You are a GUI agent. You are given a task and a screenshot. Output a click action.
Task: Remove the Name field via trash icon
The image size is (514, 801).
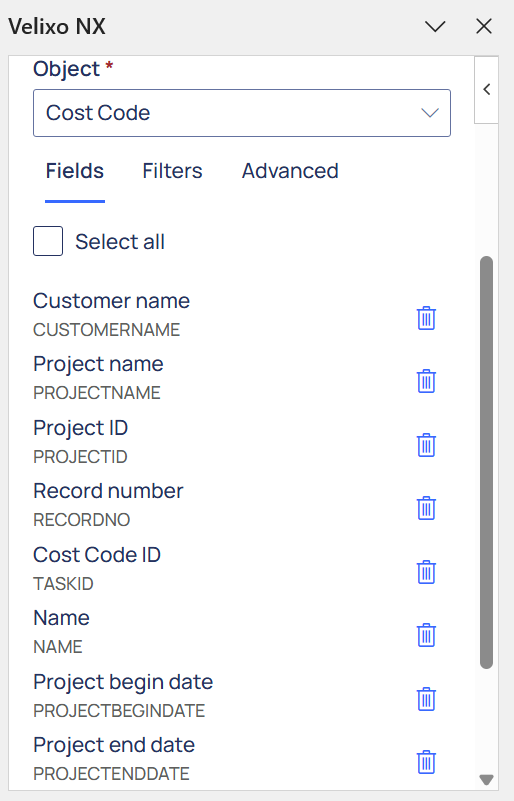click(x=426, y=635)
